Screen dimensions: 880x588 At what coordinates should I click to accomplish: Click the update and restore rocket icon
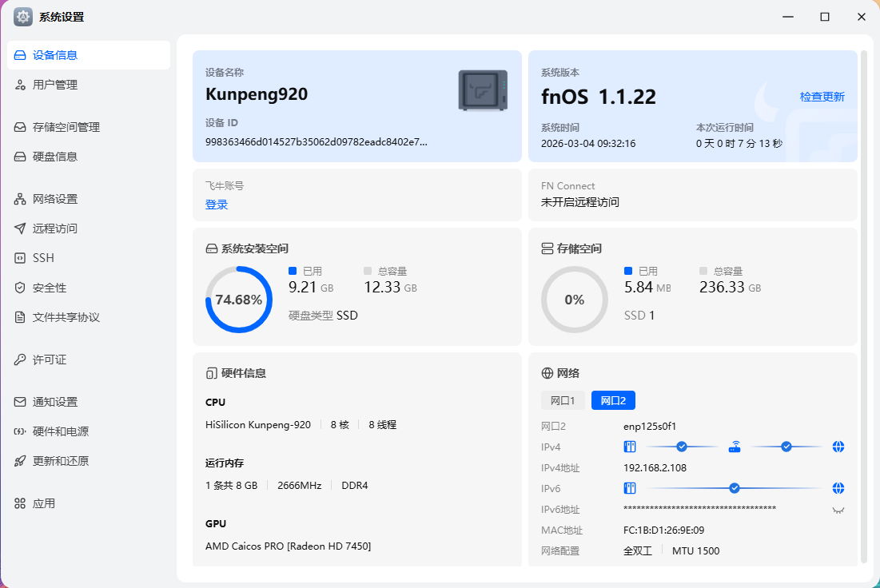[x=21, y=461]
